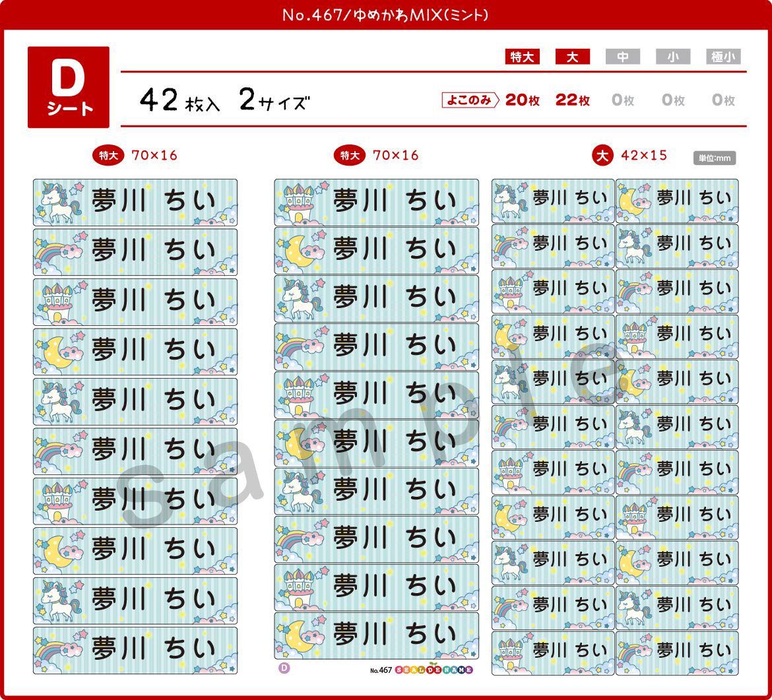This screenshot has width=772, height=700.
Task: Select the bottom-right rainbow sticker in 大 section
Action: click(x=677, y=653)
